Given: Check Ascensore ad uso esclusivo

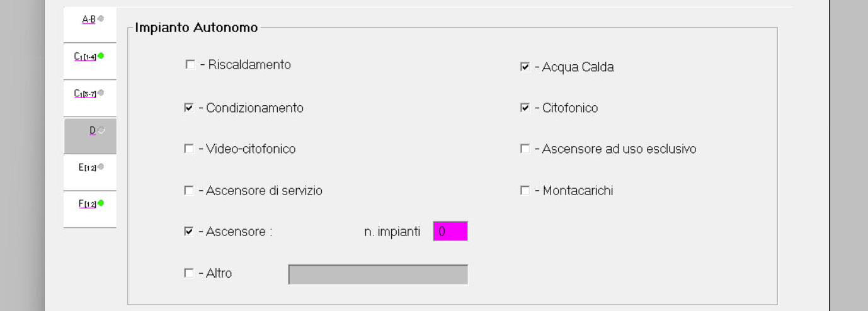Looking at the screenshot, I should tap(525, 149).
